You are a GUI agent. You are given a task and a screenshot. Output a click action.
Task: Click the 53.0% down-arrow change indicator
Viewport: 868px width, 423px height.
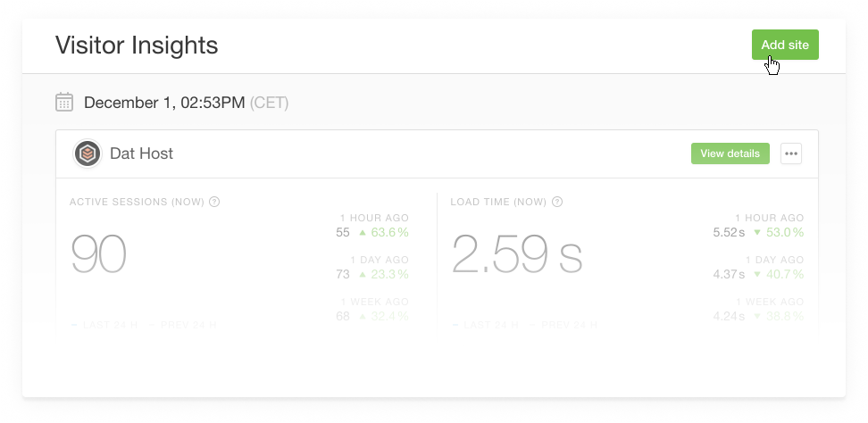tap(779, 232)
